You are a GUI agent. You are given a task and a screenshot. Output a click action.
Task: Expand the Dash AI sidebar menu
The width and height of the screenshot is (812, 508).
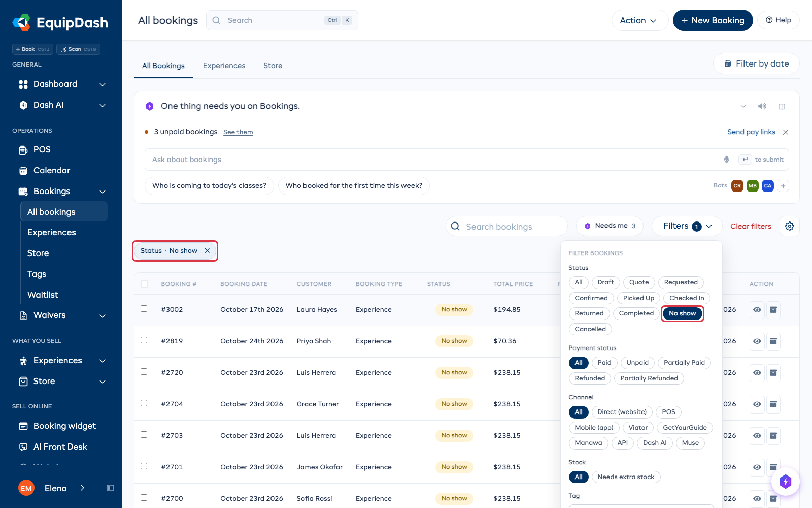point(102,105)
